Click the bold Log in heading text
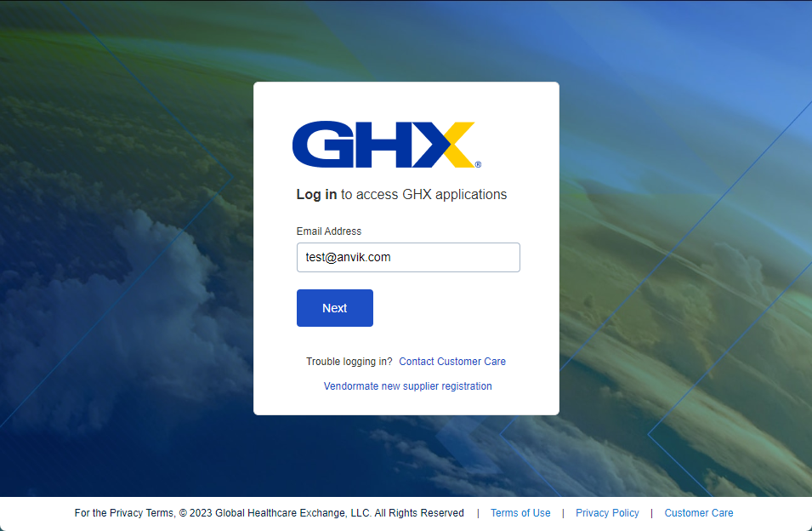Viewport: 812px width, 531px height. (x=316, y=195)
